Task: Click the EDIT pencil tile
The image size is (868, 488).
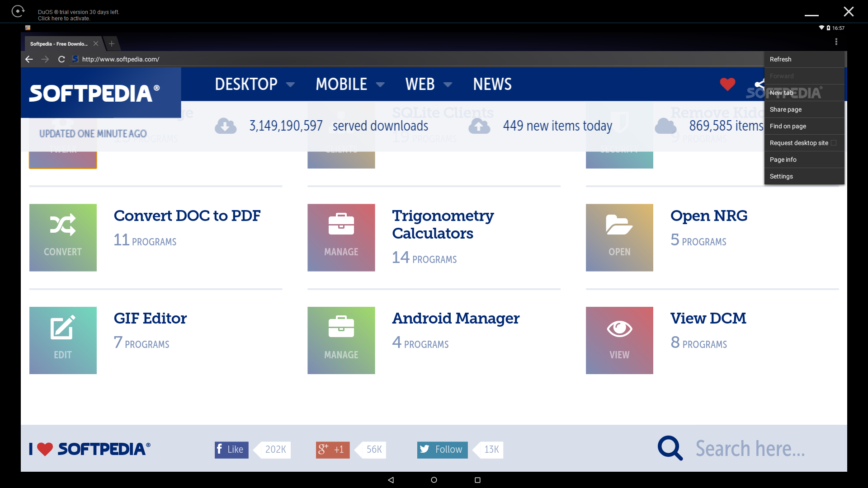Action: (63, 340)
